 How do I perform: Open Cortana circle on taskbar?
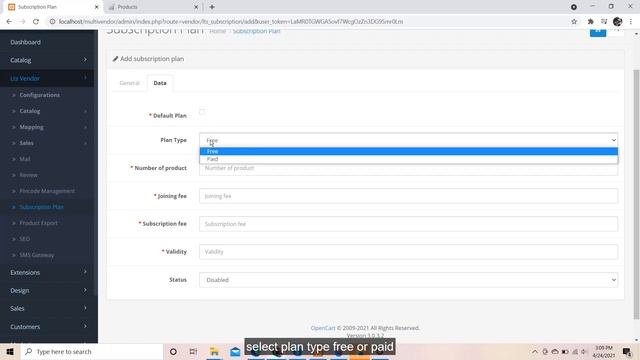173,351
